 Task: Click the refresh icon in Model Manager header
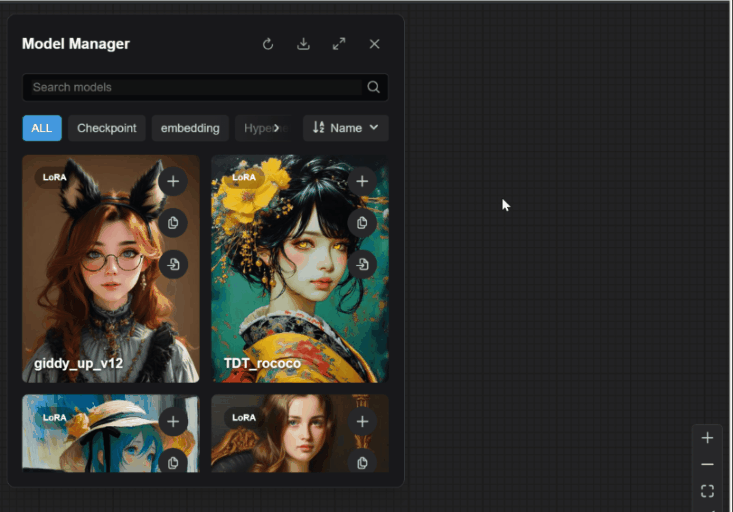268,44
